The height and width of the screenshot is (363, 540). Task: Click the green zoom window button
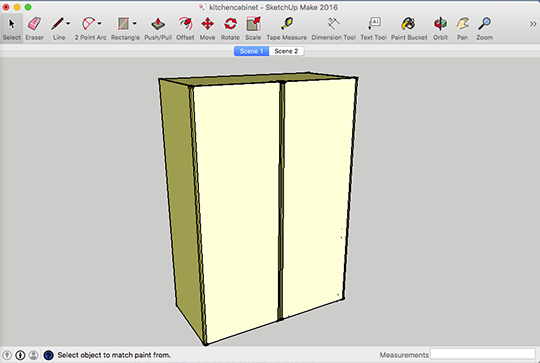(x=28, y=7)
